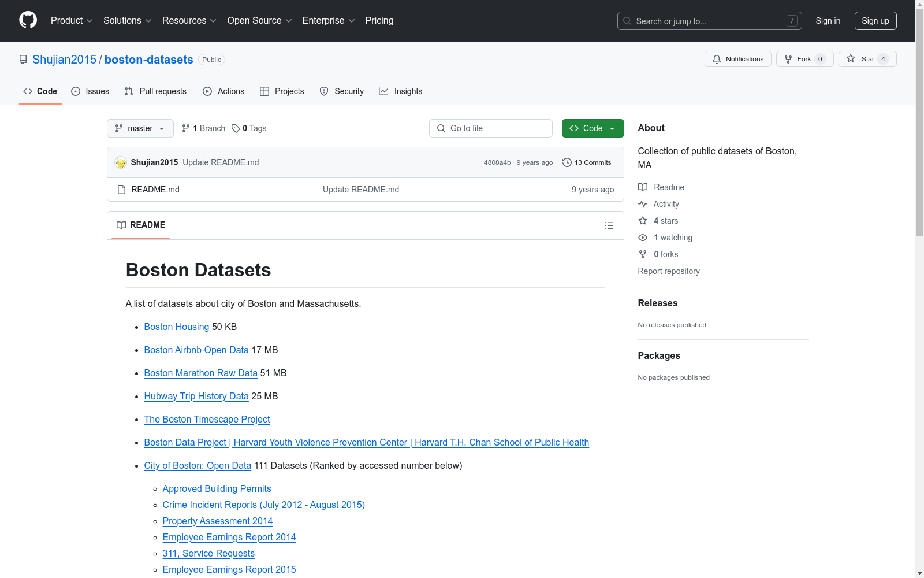Open commit hash 4808a4b
This screenshot has height=578, width=924.
click(x=497, y=162)
